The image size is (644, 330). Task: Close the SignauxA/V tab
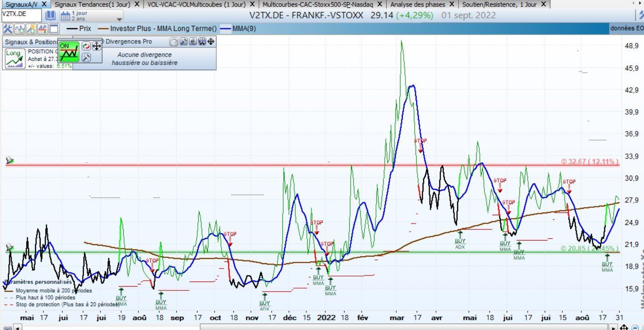pyautogui.click(x=44, y=4)
